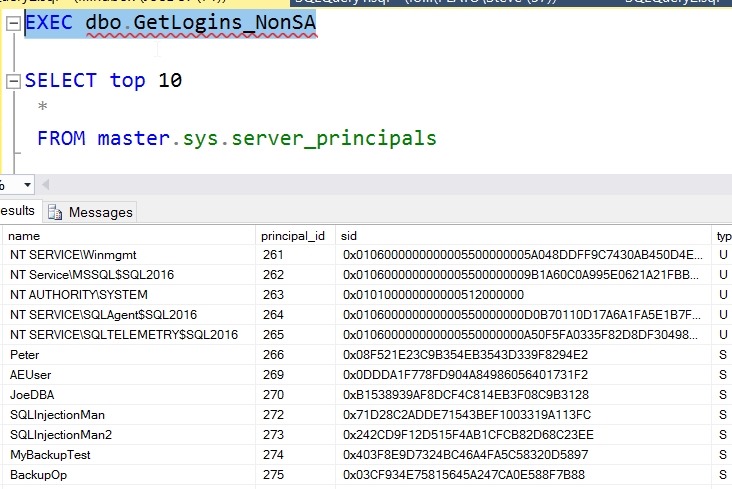Click the Messages tab page icon
This screenshot has width=732, height=489.
tap(55, 212)
